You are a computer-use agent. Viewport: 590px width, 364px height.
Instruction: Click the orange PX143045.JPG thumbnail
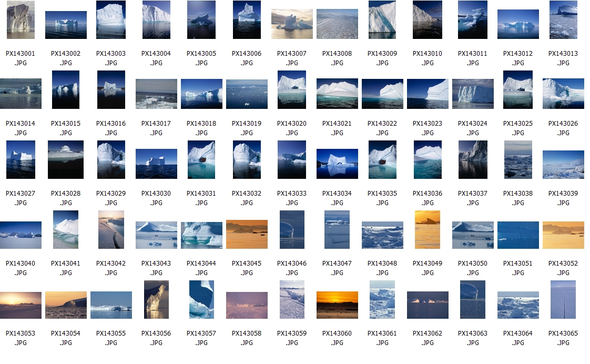point(247,234)
